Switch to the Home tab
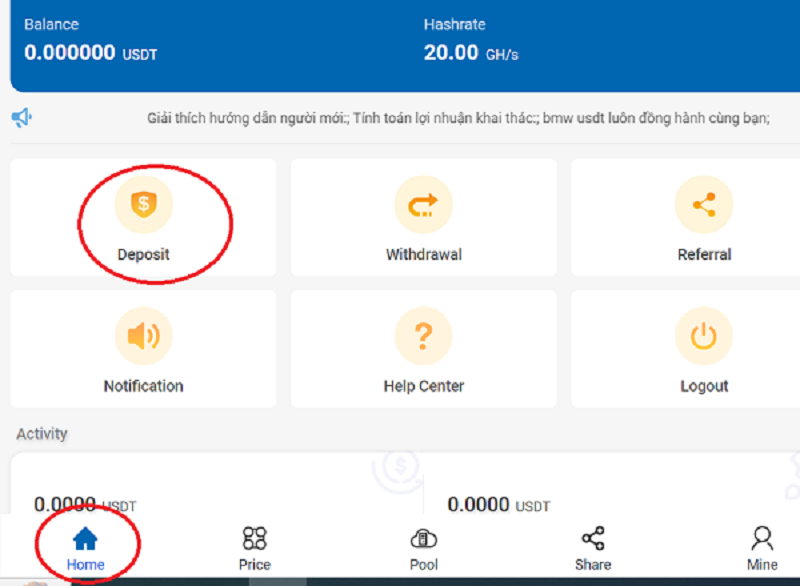Image resolution: width=800 pixels, height=586 pixels. pyautogui.click(x=86, y=548)
